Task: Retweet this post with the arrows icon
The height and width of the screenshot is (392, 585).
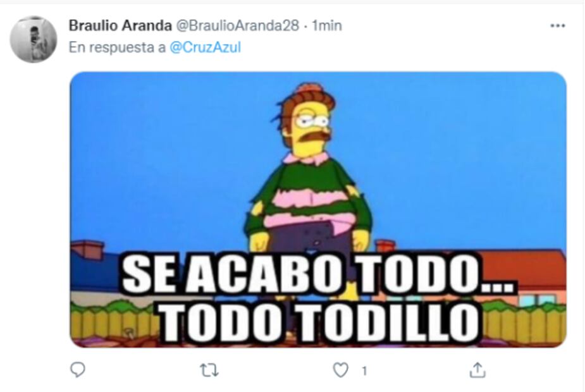Action: coord(209,371)
